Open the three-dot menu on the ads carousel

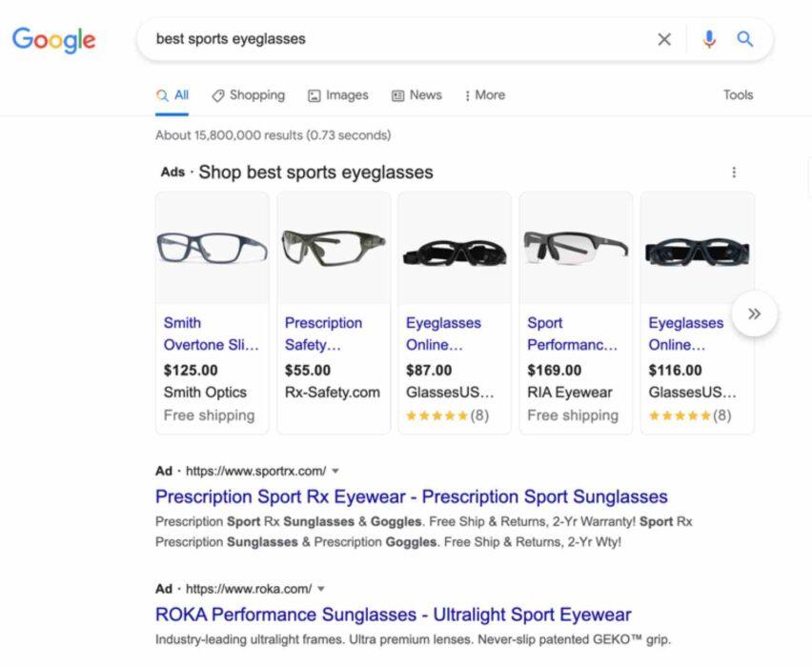(x=734, y=172)
